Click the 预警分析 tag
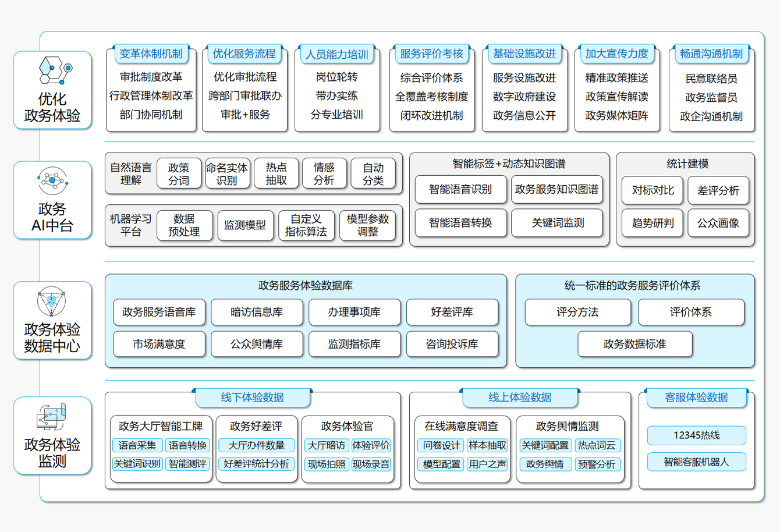This screenshot has height=532, width=780. (x=597, y=464)
